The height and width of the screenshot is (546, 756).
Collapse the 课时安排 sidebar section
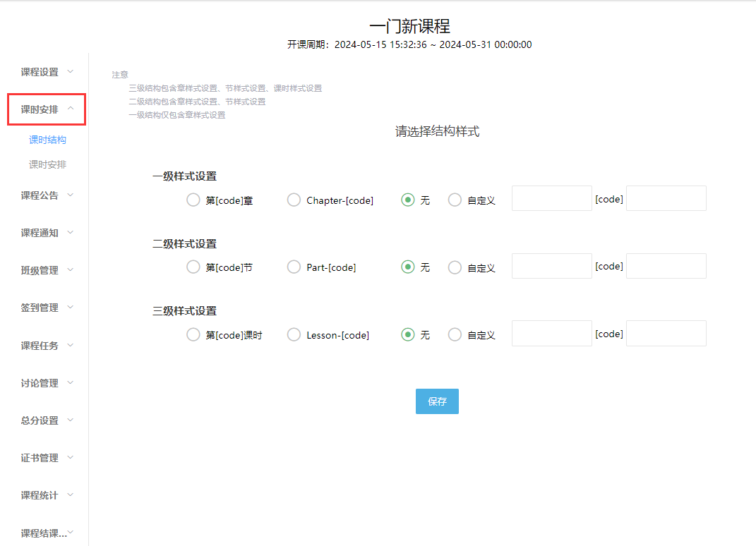point(47,109)
